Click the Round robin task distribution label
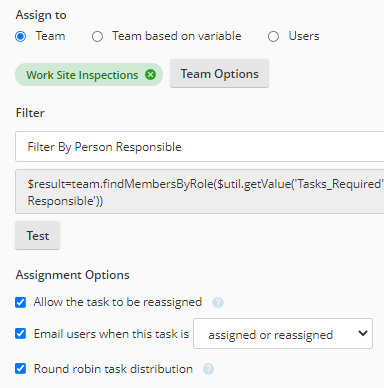384x388 pixels. click(x=113, y=369)
